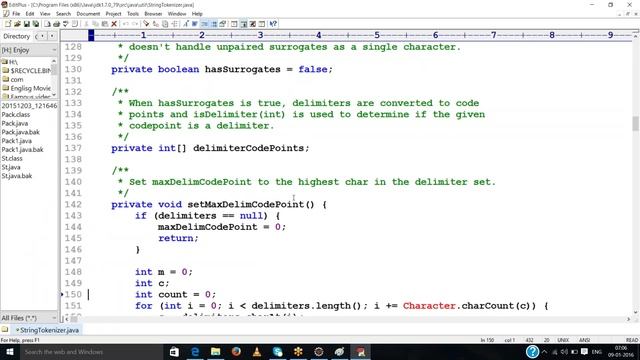This screenshot has width=640, height=360.
Task: Open Skype from the taskbar
Action: coord(278,352)
